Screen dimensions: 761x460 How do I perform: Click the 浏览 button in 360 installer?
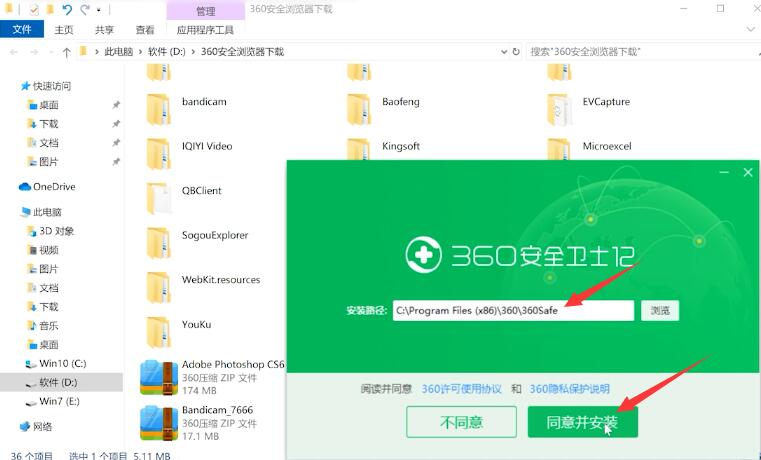point(660,311)
